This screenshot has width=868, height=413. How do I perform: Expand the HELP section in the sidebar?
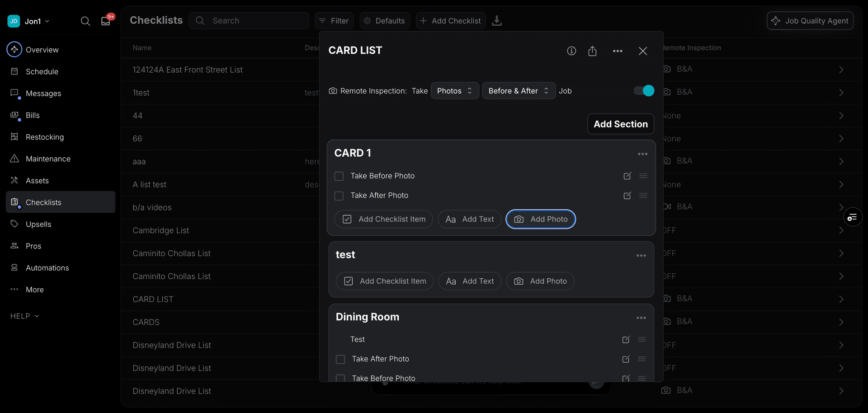pyautogui.click(x=24, y=316)
